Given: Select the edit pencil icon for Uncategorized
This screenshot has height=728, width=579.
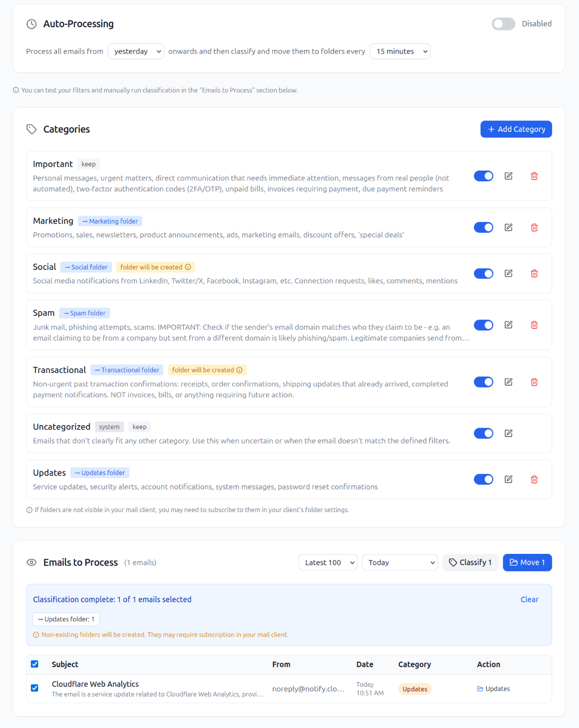Looking at the screenshot, I should (x=508, y=433).
